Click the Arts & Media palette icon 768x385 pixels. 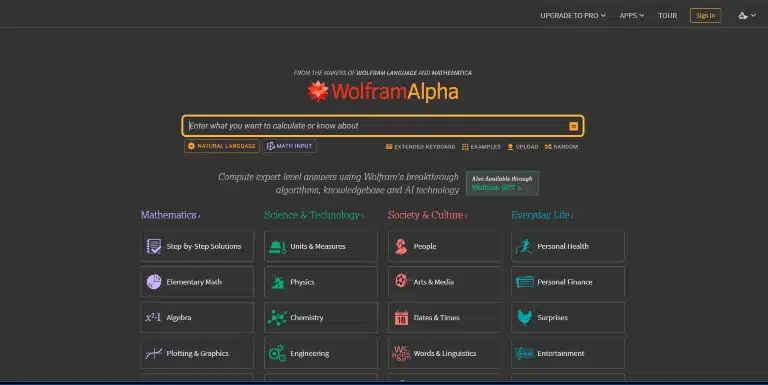coord(401,281)
